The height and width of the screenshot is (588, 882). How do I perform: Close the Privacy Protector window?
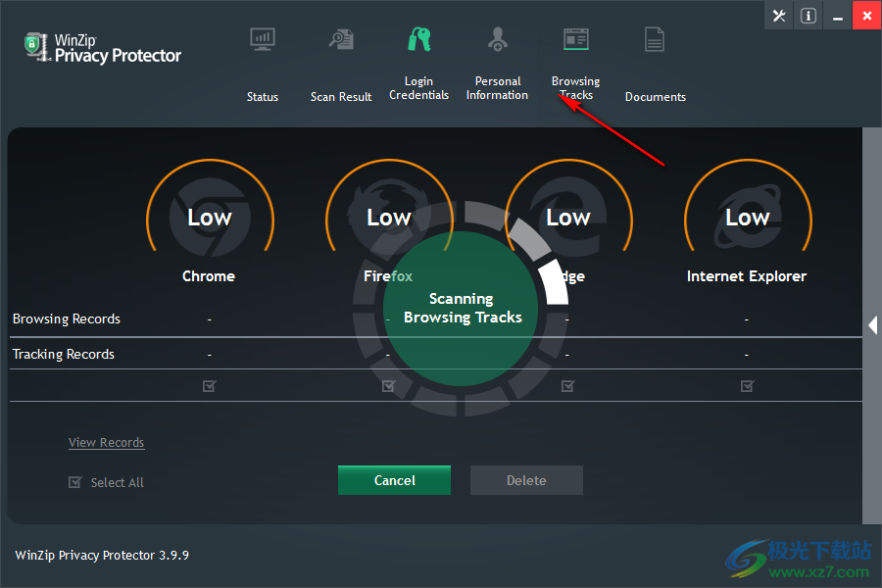click(x=867, y=16)
